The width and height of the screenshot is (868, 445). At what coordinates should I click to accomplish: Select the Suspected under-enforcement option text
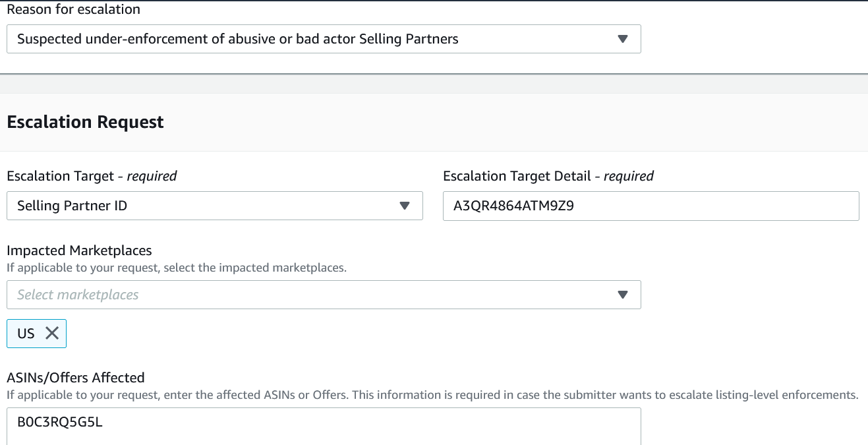tap(238, 39)
